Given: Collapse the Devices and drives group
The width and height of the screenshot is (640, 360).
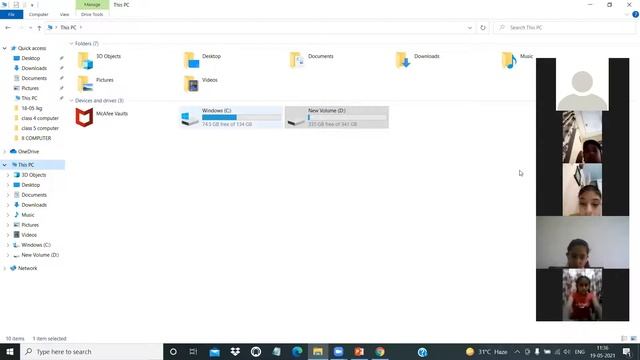Looking at the screenshot, I should click(71, 100).
